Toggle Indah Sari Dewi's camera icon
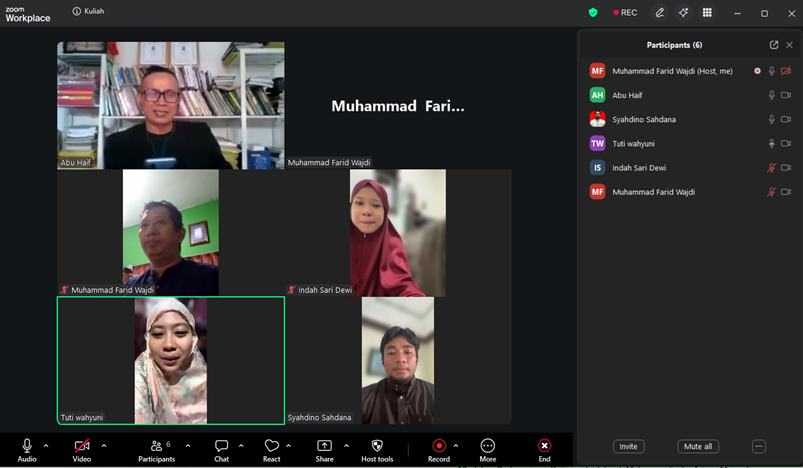Screen dimensions: 803x468 pyautogui.click(x=786, y=168)
